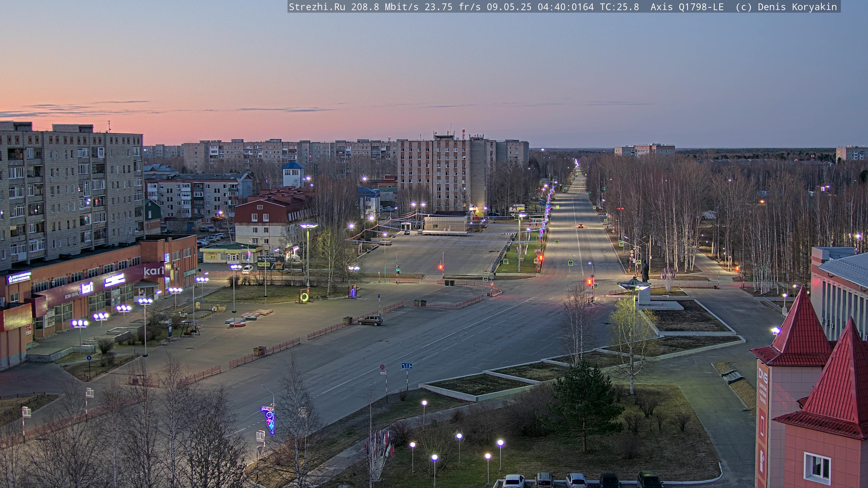Select the "(c) Denis Koryakin" copyright text
This screenshot has height=488, width=868.
(786, 7)
